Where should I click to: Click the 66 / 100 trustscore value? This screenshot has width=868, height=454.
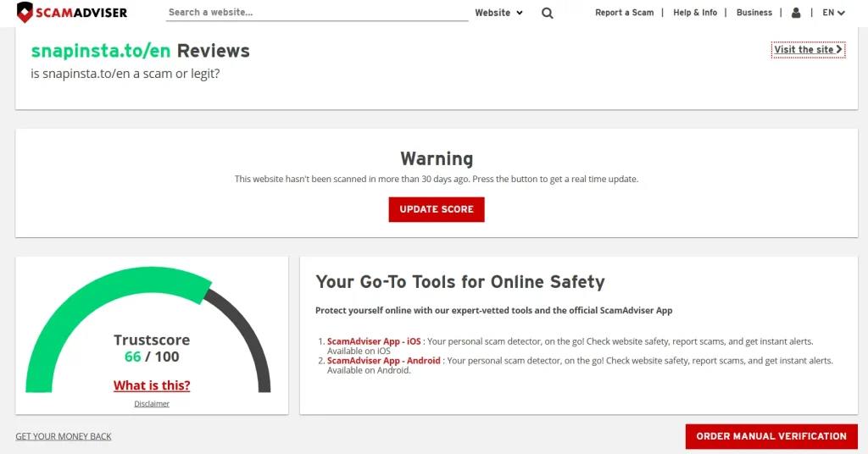click(152, 357)
